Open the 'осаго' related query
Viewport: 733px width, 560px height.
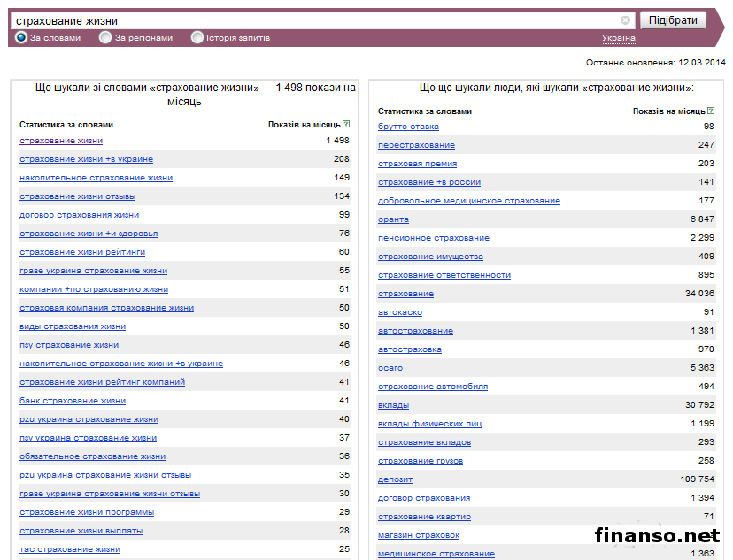coord(390,368)
